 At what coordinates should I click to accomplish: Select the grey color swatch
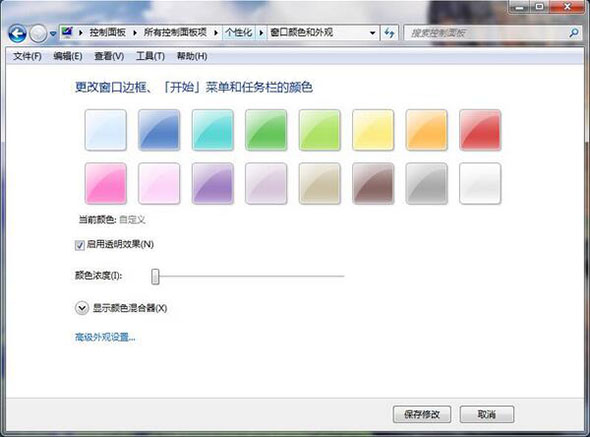[x=426, y=184]
